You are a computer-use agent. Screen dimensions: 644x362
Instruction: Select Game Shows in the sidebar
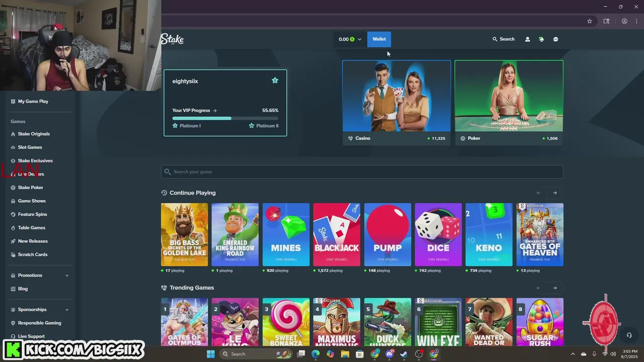pyautogui.click(x=32, y=201)
